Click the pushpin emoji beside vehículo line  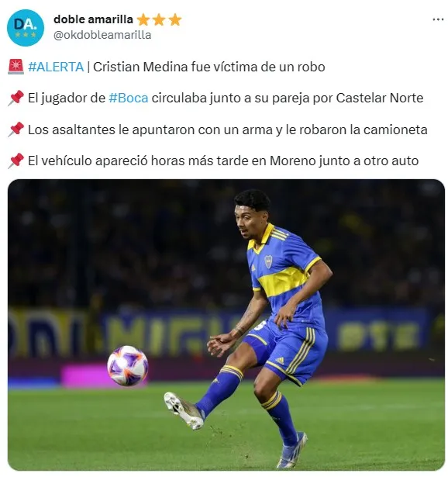click(16, 161)
